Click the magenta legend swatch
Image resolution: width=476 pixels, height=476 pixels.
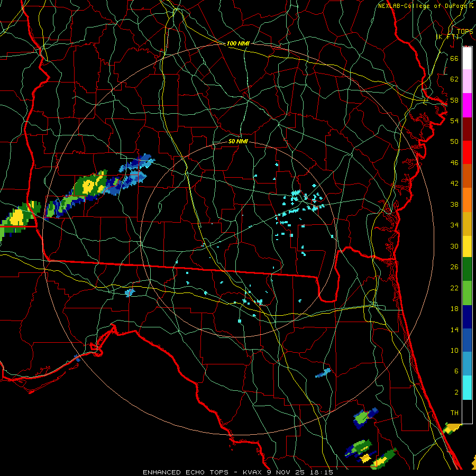467,105
